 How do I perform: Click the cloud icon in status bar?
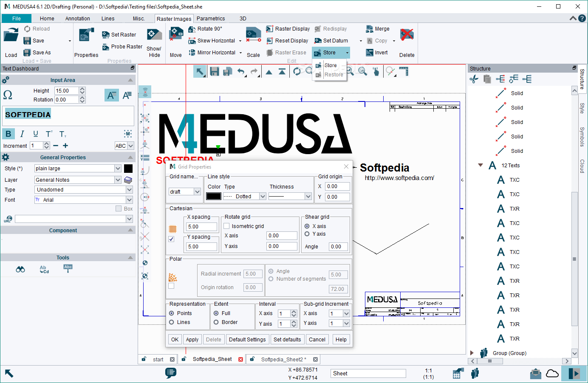552,373
